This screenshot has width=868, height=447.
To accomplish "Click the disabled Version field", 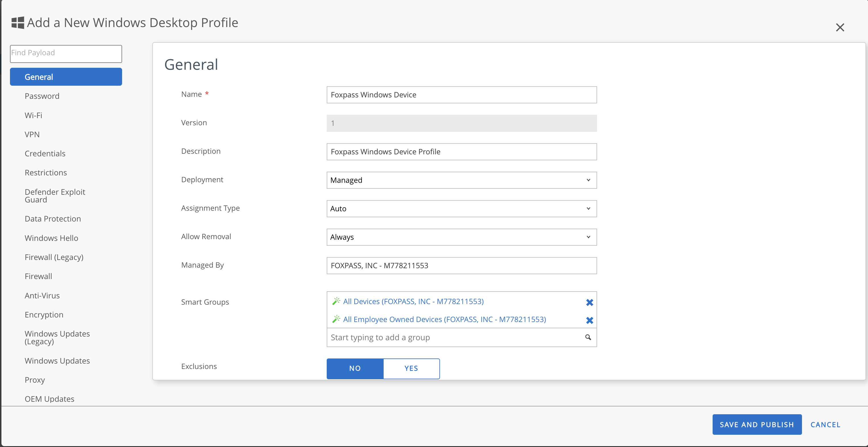I will pos(462,123).
